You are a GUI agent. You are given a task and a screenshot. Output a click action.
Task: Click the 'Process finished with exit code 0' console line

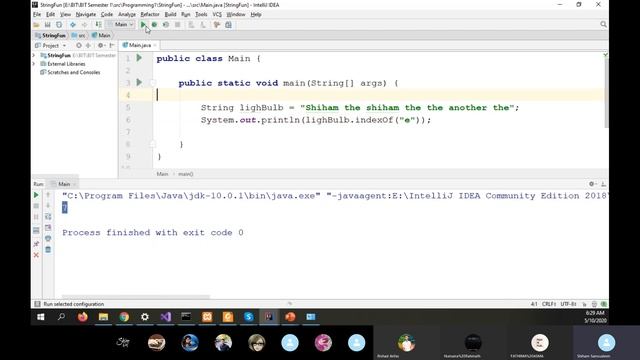(153, 233)
